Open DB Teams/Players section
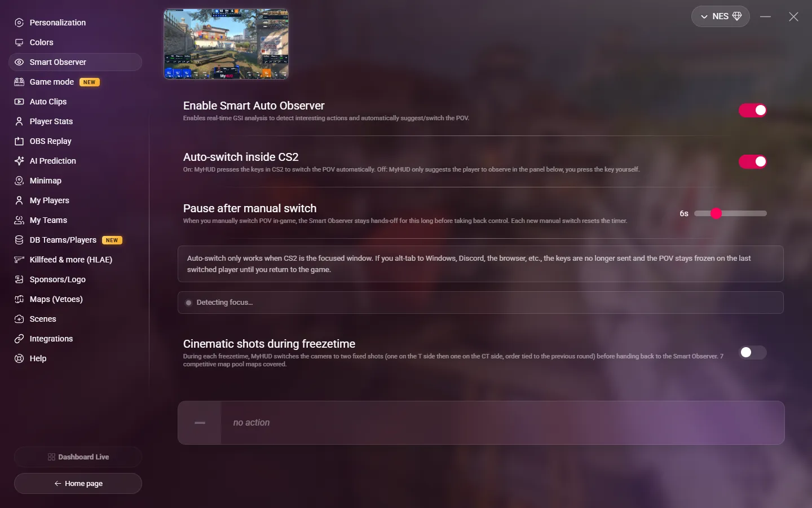The image size is (812, 508). 75,240
